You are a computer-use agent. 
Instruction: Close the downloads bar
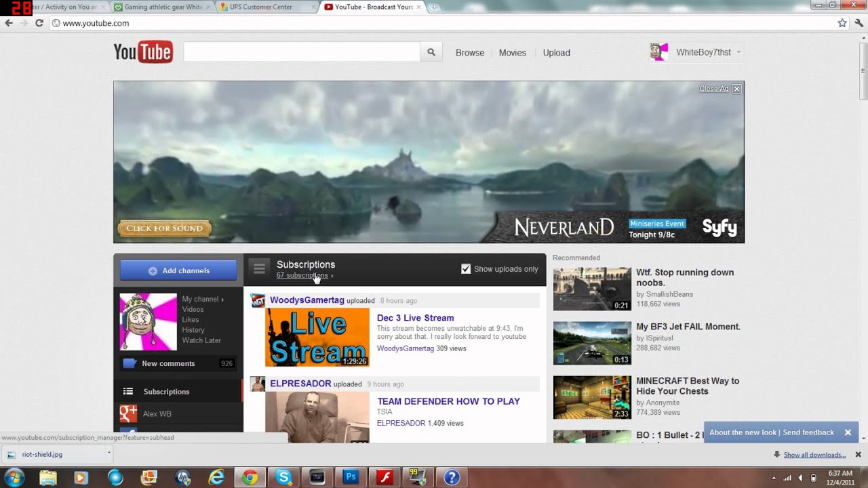[858, 455]
